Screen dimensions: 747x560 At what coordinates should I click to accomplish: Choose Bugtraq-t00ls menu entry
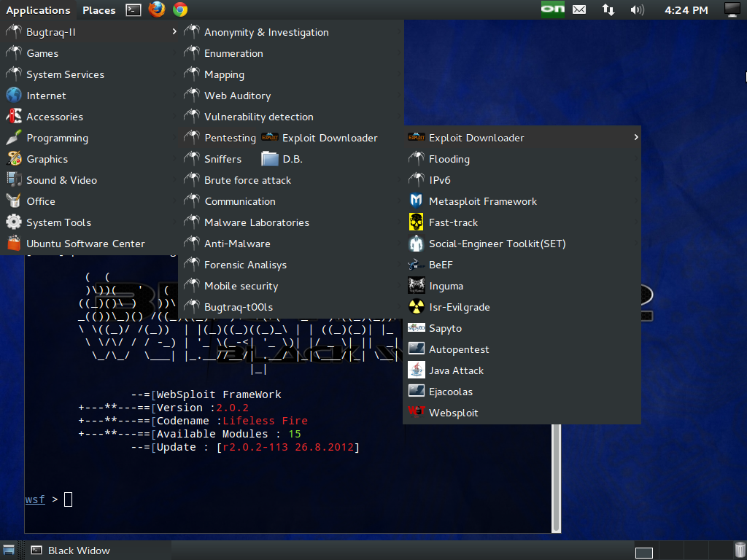[x=292, y=307]
